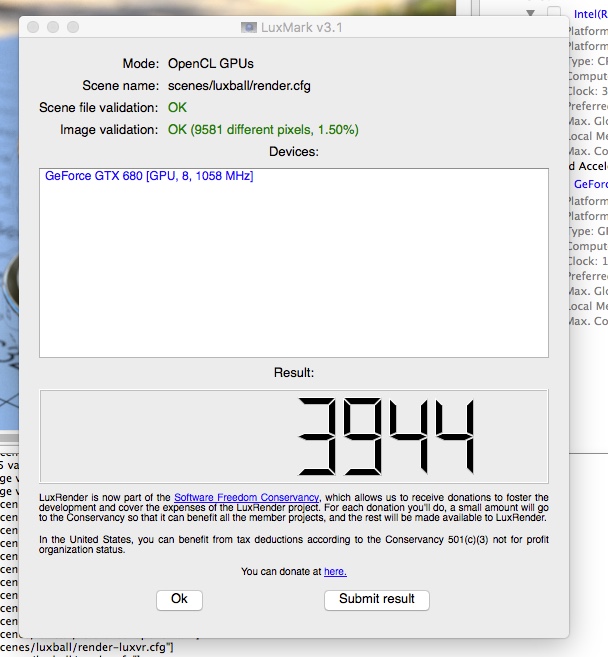Click scene file validation OK value
Viewport: 608px width, 657px height.
click(x=177, y=108)
